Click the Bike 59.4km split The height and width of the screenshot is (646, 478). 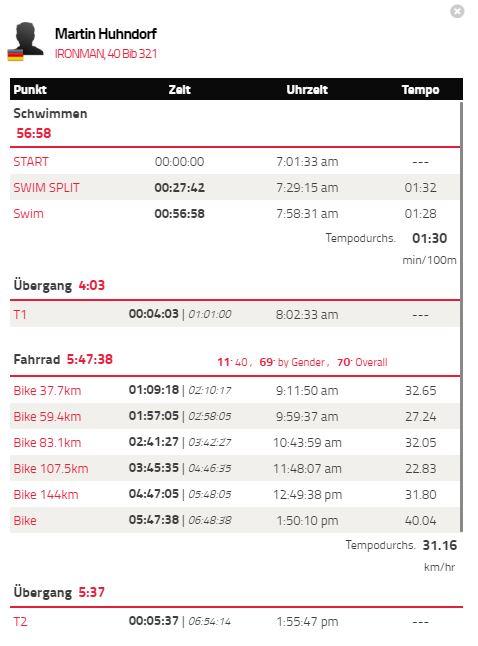click(47, 416)
